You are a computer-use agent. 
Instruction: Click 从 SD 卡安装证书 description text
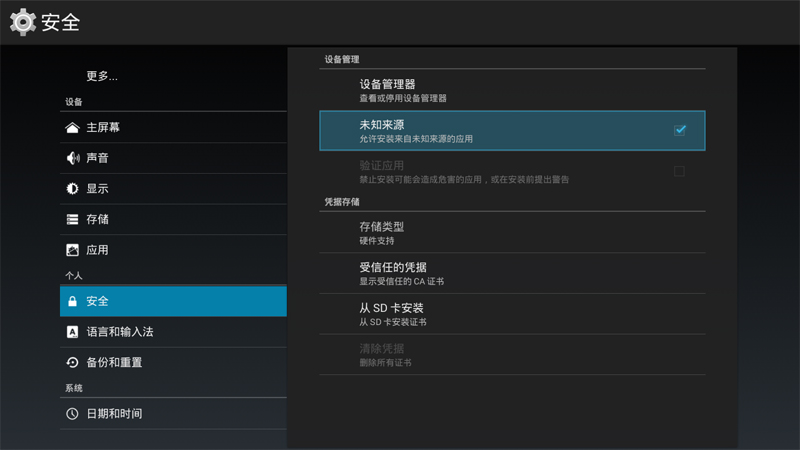pos(393,322)
